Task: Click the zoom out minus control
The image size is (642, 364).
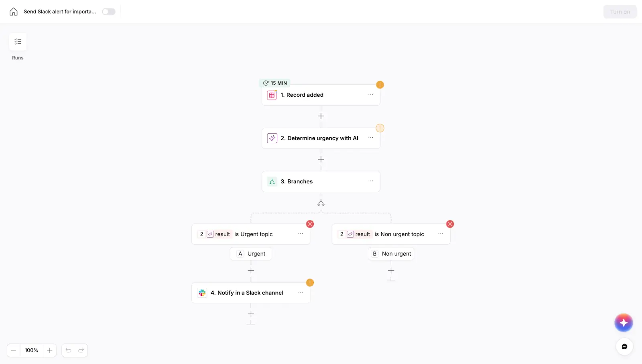Action: click(13, 350)
